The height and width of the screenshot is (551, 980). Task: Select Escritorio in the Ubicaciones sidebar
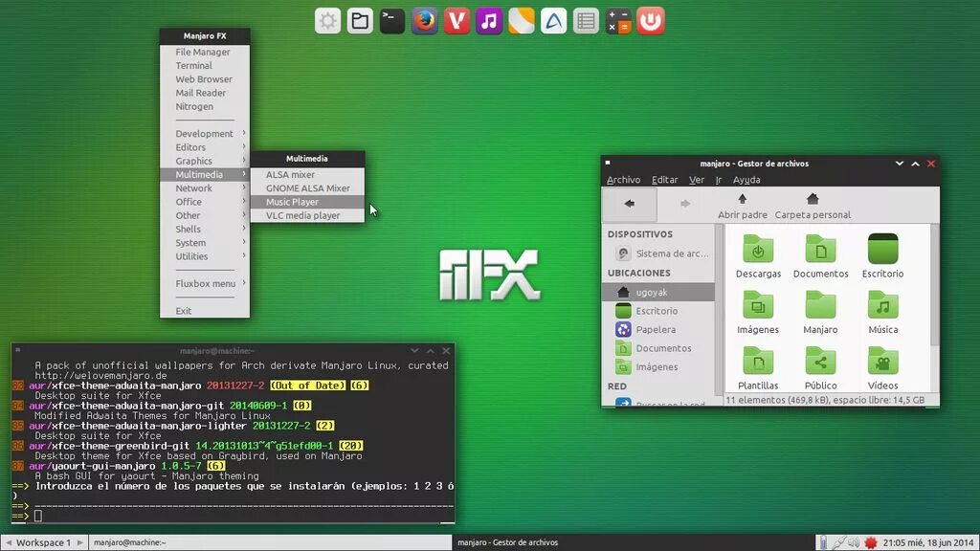click(x=658, y=311)
